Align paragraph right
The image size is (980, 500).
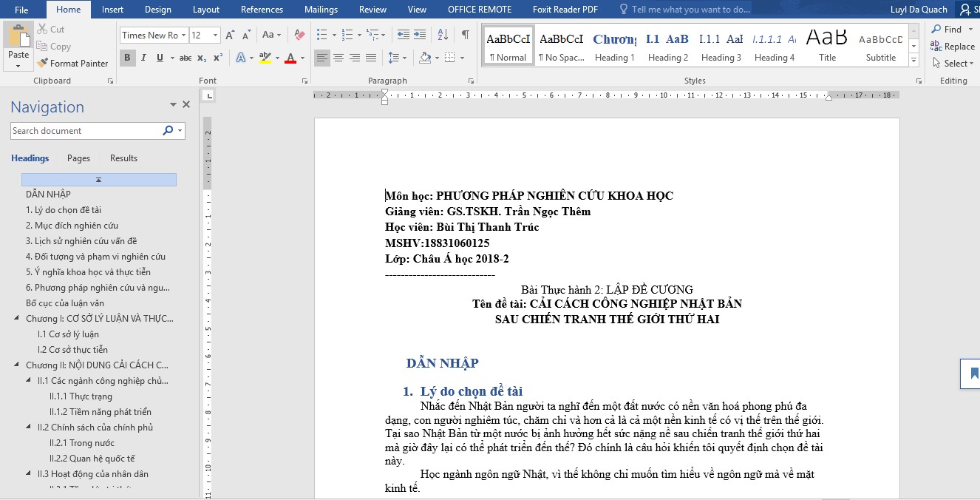pos(355,58)
